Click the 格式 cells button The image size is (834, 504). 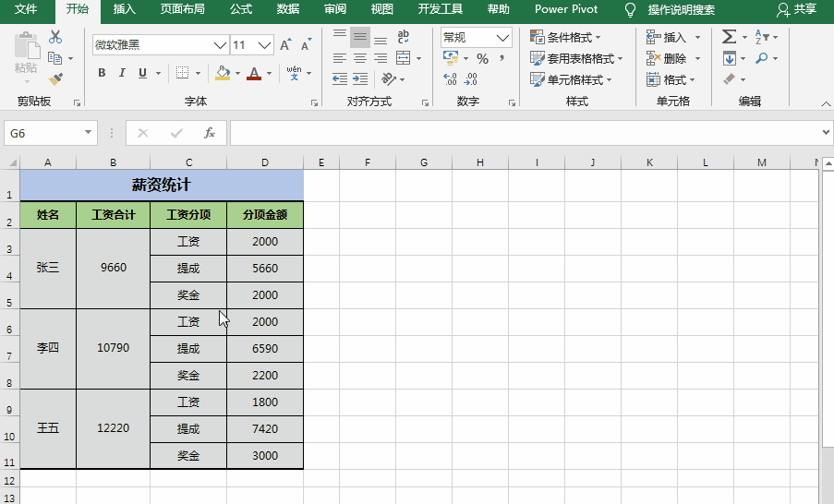pyautogui.click(x=671, y=79)
